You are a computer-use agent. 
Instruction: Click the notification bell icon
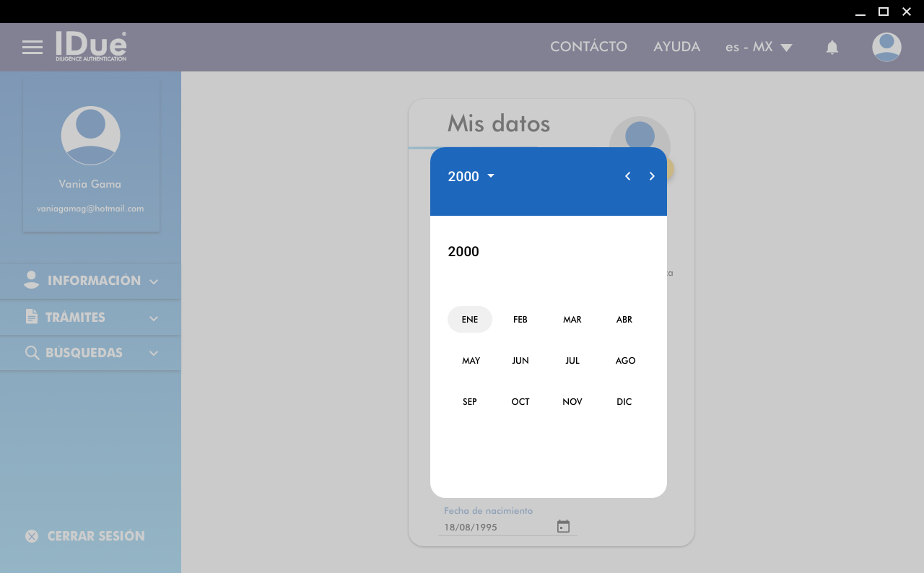[x=832, y=48]
